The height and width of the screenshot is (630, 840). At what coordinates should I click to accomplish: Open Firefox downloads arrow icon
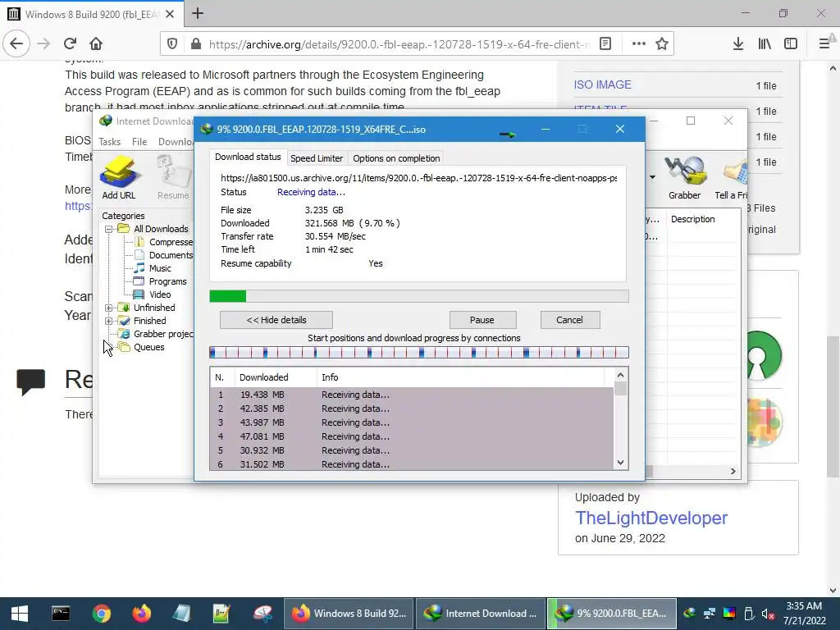[737, 44]
